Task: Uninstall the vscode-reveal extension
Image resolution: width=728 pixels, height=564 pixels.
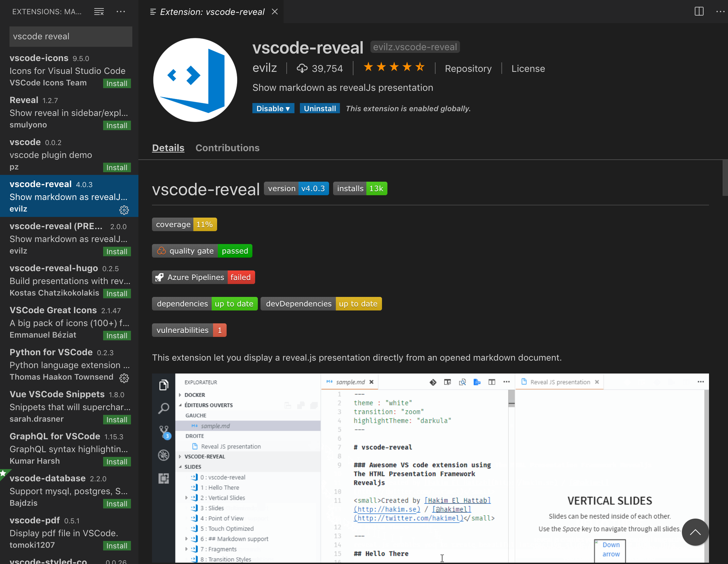Action: click(320, 108)
